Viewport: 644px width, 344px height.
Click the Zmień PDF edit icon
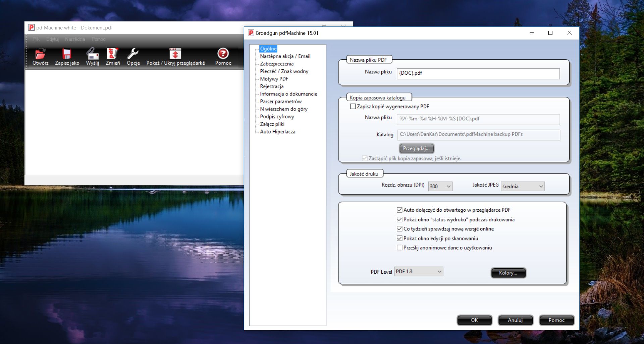click(112, 54)
